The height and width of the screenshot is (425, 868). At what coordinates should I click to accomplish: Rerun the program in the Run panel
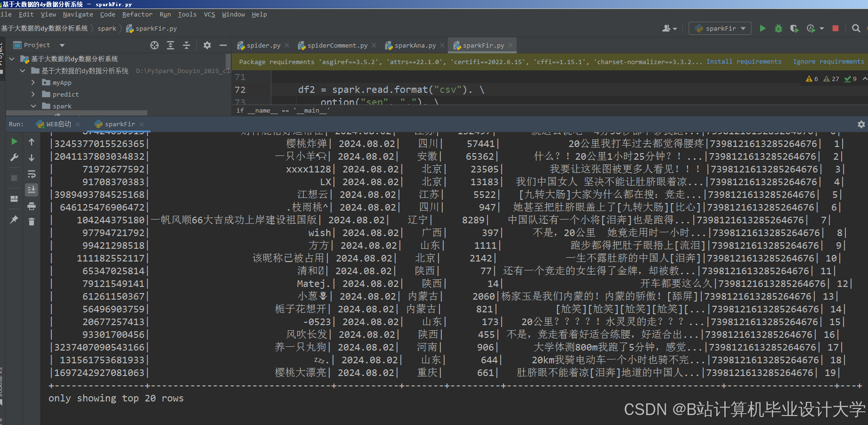[14, 141]
